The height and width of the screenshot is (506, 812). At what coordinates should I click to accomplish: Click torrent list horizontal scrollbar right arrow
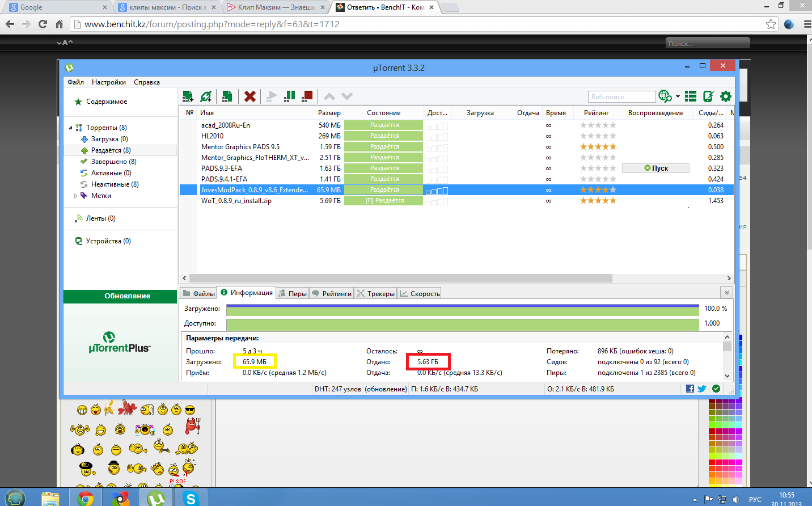pyautogui.click(x=729, y=279)
